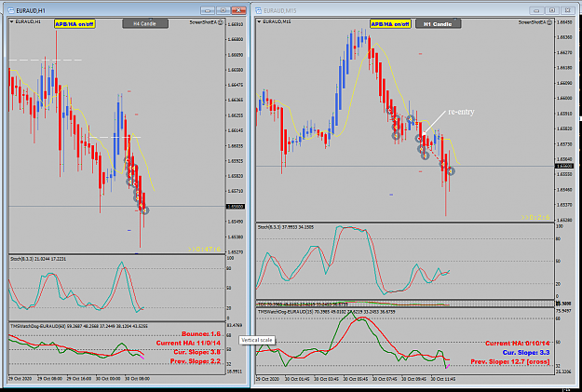Click ScreenShotEA smiley icon in M15 chart

[549, 22]
